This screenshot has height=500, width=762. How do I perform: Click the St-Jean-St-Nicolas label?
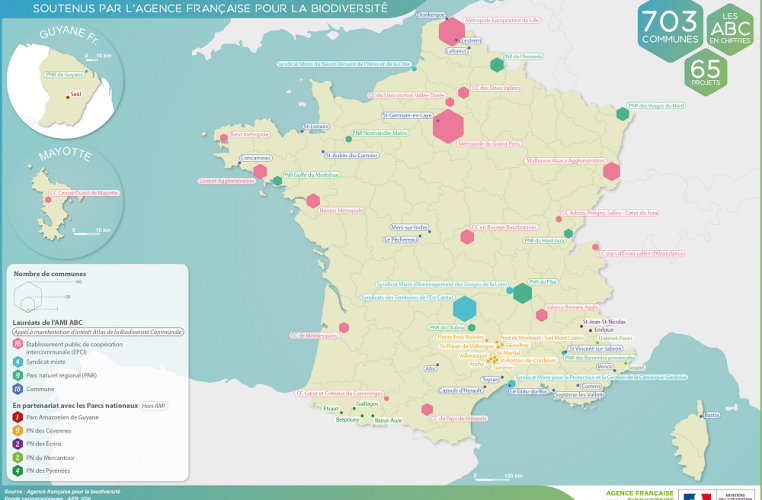pyautogui.click(x=604, y=322)
